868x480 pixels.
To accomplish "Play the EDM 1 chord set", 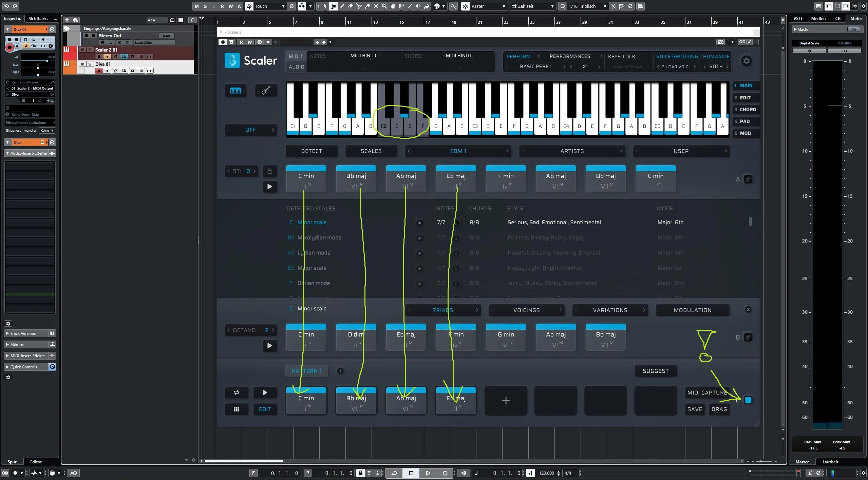I will (270, 187).
